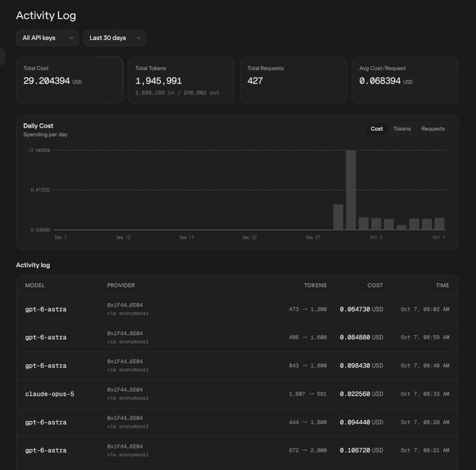Click total tokens value 1,945,991
Screen dimensions: 476x470
[x=158, y=81]
